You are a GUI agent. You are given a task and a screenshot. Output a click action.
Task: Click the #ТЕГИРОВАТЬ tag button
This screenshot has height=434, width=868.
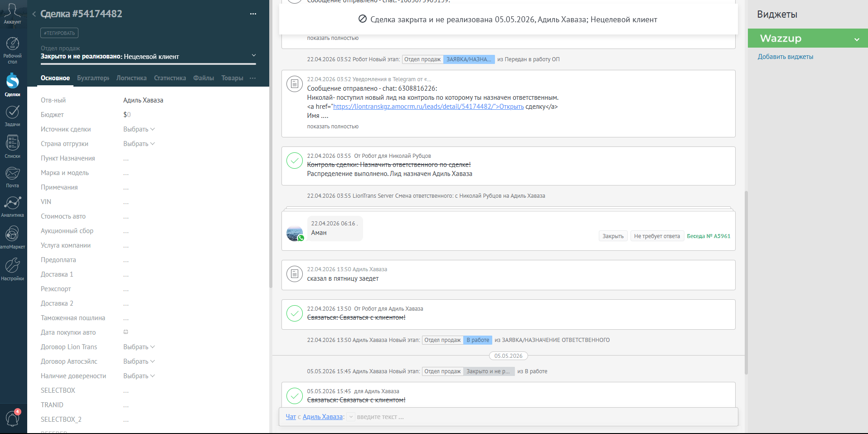59,33
